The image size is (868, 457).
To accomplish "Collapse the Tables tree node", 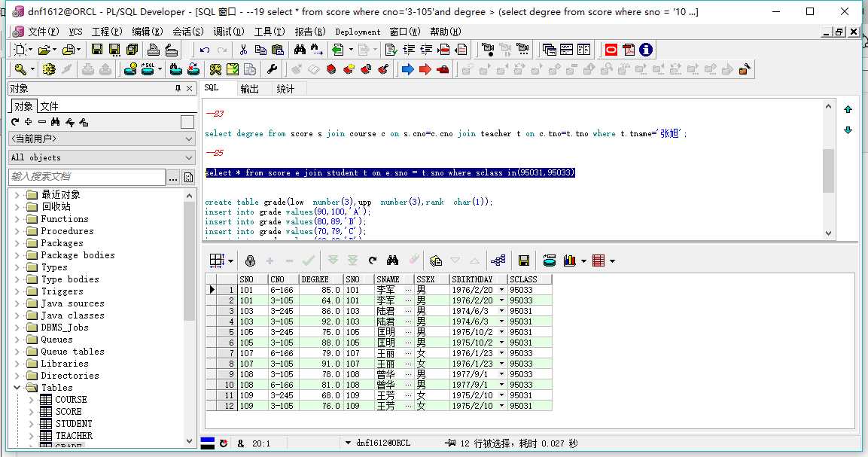I will (17, 388).
